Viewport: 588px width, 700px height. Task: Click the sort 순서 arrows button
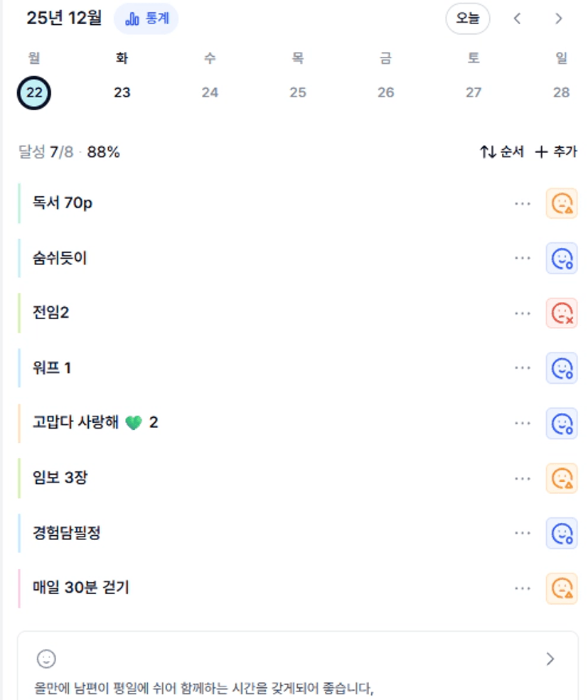502,151
